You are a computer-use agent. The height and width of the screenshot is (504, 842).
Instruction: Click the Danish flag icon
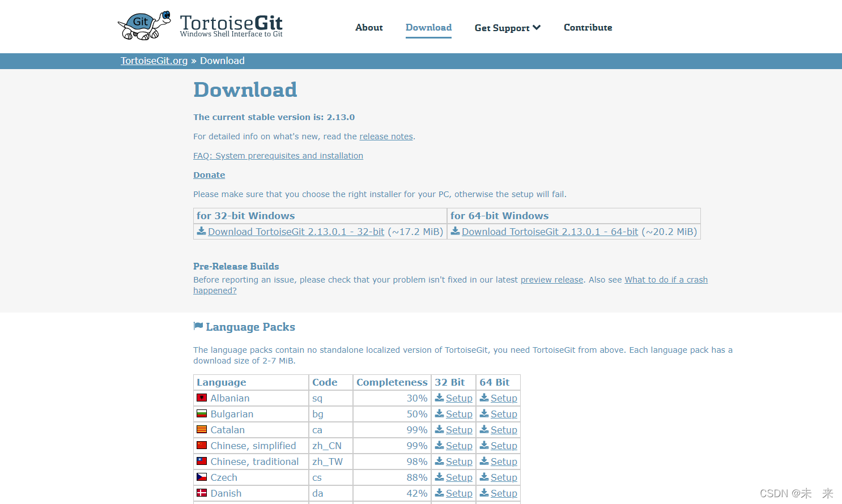pyautogui.click(x=202, y=493)
